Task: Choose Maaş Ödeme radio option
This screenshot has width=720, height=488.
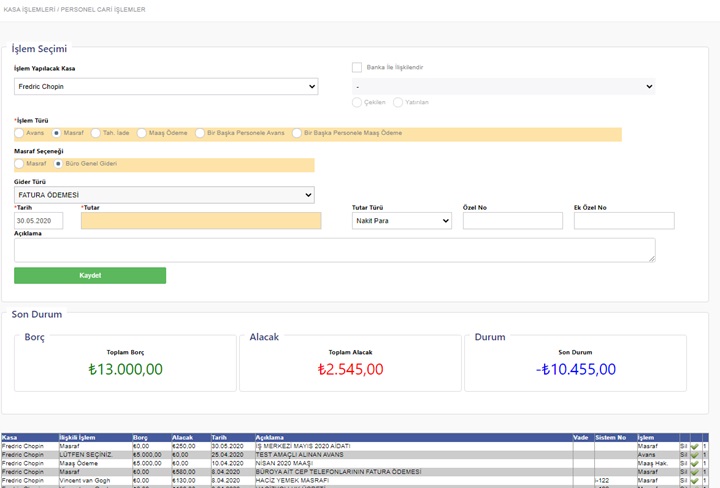Action: (143, 133)
